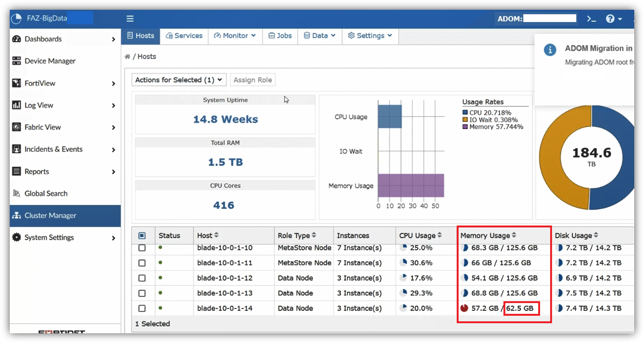
Task: Click orange IO Wait legend swatch
Action: click(x=465, y=120)
